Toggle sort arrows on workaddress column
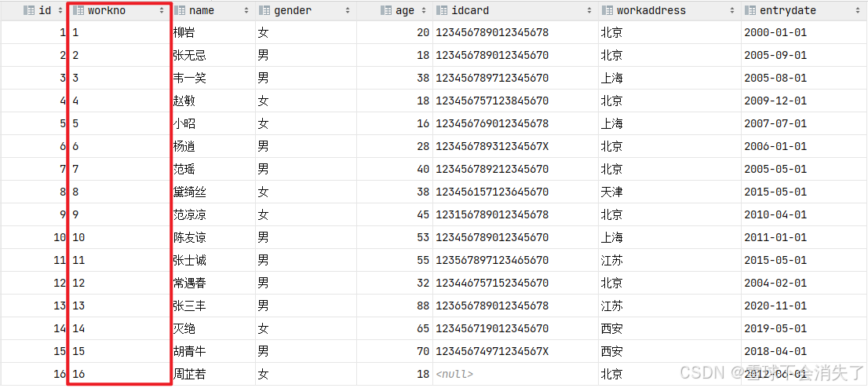 click(733, 10)
